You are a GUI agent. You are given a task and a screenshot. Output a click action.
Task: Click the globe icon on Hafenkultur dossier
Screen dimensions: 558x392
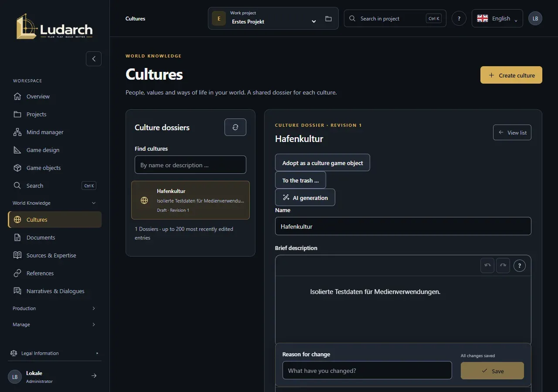click(x=144, y=200)
